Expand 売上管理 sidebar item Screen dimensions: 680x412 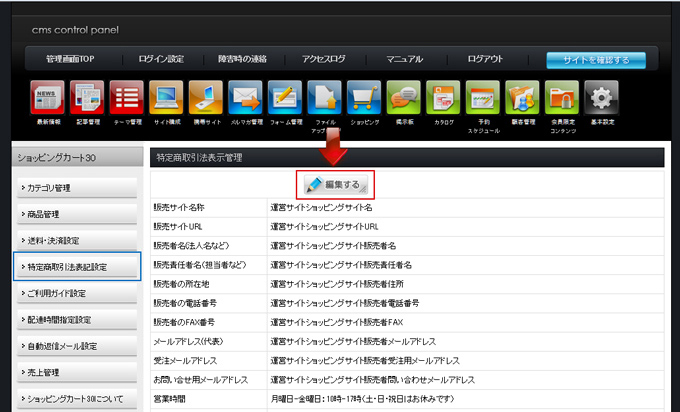[76, 372]
